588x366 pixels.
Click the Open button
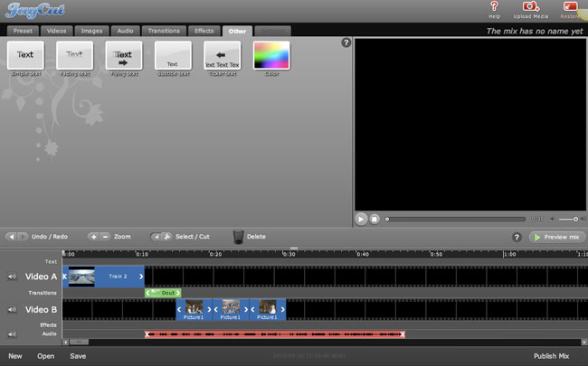click(46, 356)
